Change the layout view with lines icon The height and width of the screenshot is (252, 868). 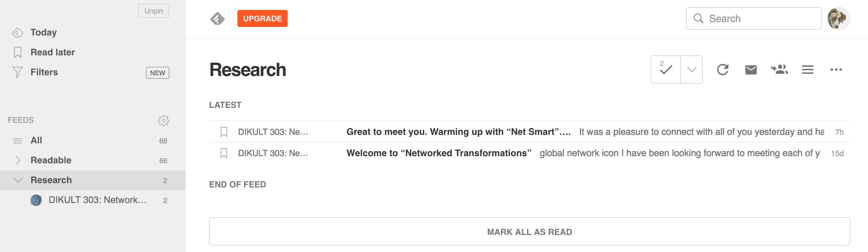coord(807,70)
